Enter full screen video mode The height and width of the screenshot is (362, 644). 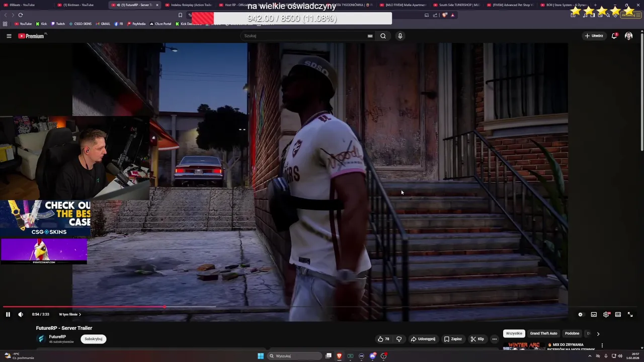pos(630,314)
